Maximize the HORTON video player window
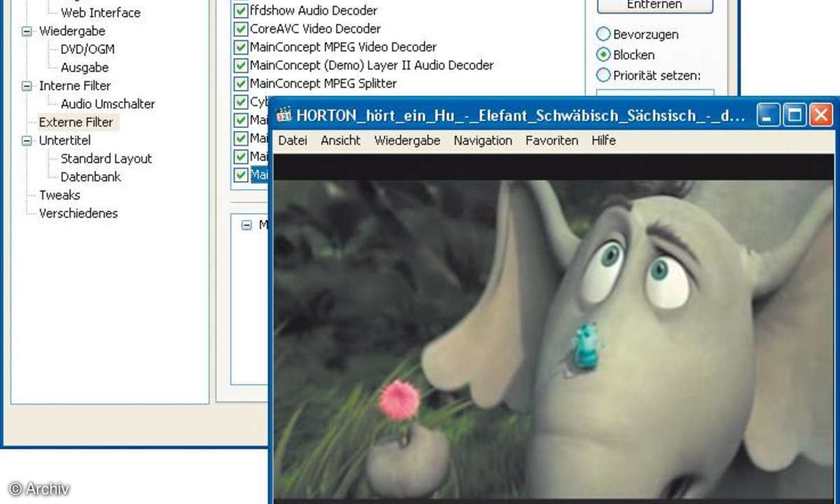840x504 pixels. coord(795,115)
